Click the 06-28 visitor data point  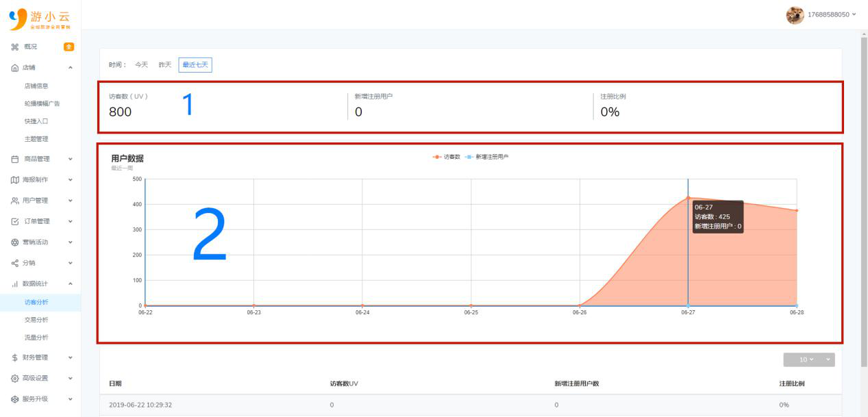pyautogui.click(x=797, y=210)
